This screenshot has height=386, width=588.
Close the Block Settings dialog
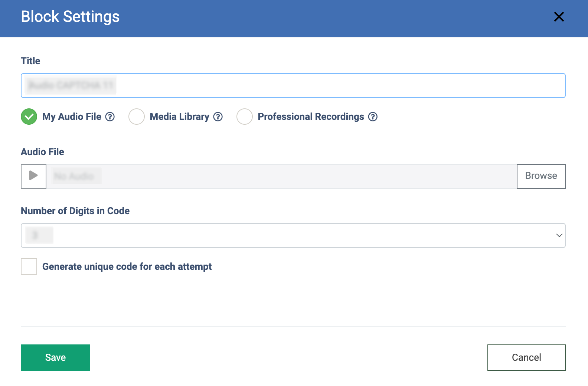click(x=559, y=17)
